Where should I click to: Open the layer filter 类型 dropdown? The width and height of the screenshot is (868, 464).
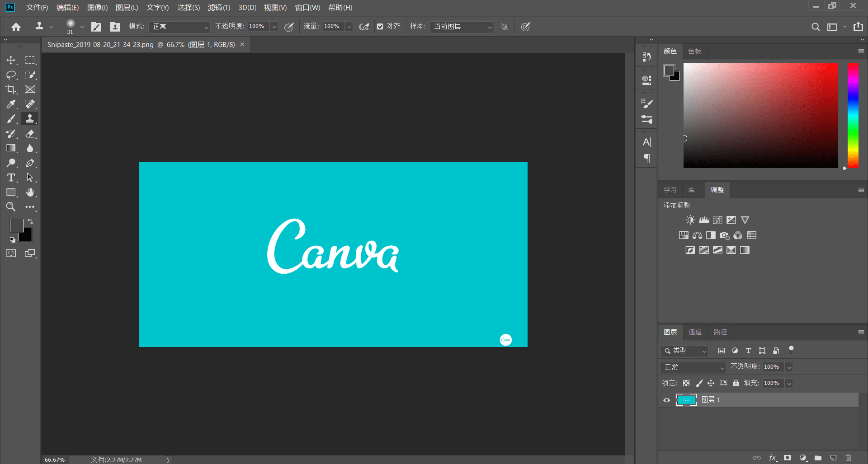684,351
